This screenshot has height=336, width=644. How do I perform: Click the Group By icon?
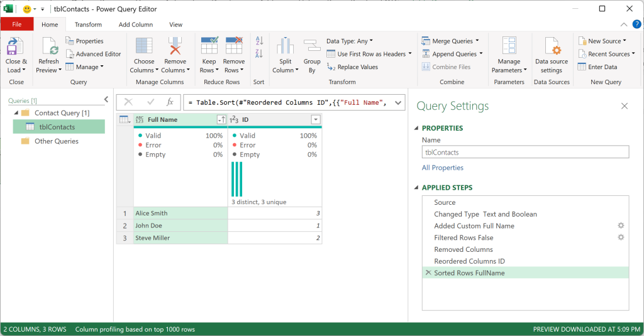click(312, 46)
